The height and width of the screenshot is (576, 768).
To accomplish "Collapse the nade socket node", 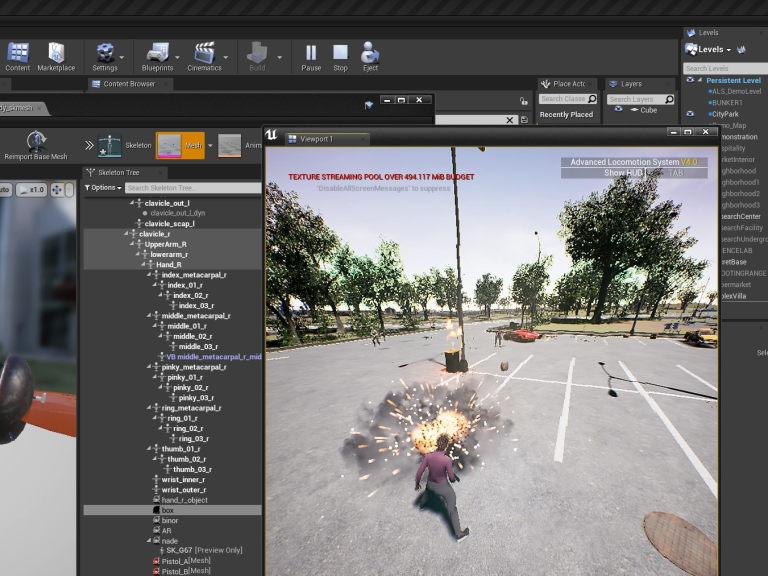I will point(149,540).
